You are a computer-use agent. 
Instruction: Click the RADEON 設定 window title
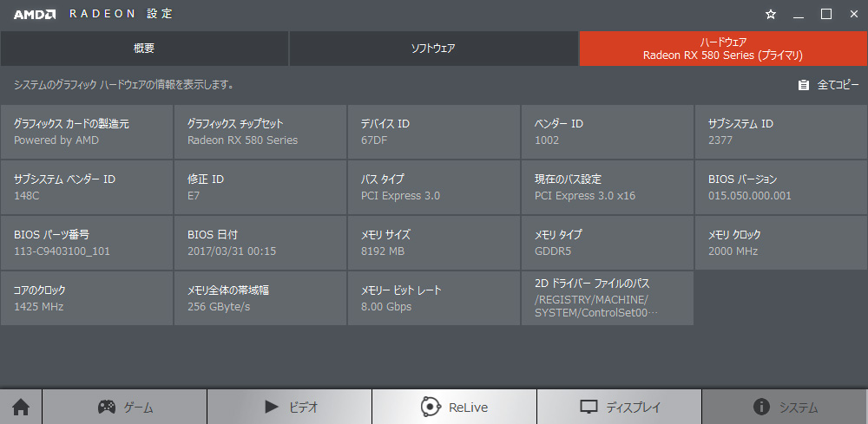coord(122,15)
